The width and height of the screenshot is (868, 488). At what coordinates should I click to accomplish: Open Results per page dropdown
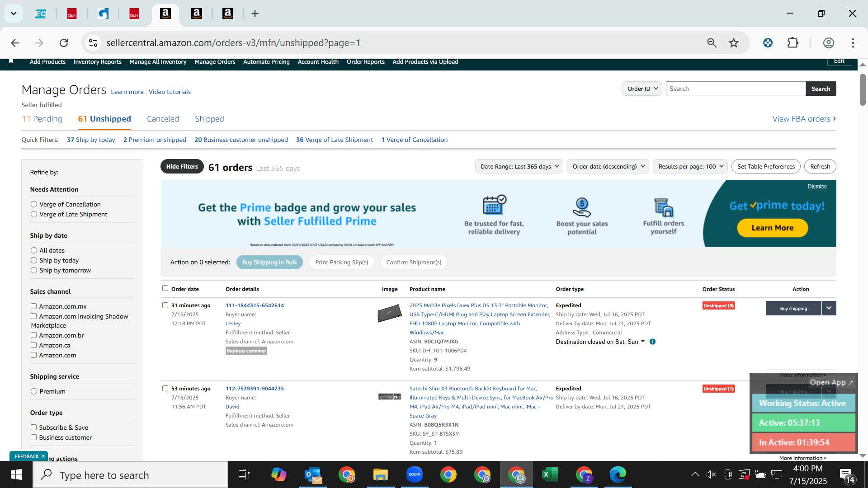tap(690, 166)
